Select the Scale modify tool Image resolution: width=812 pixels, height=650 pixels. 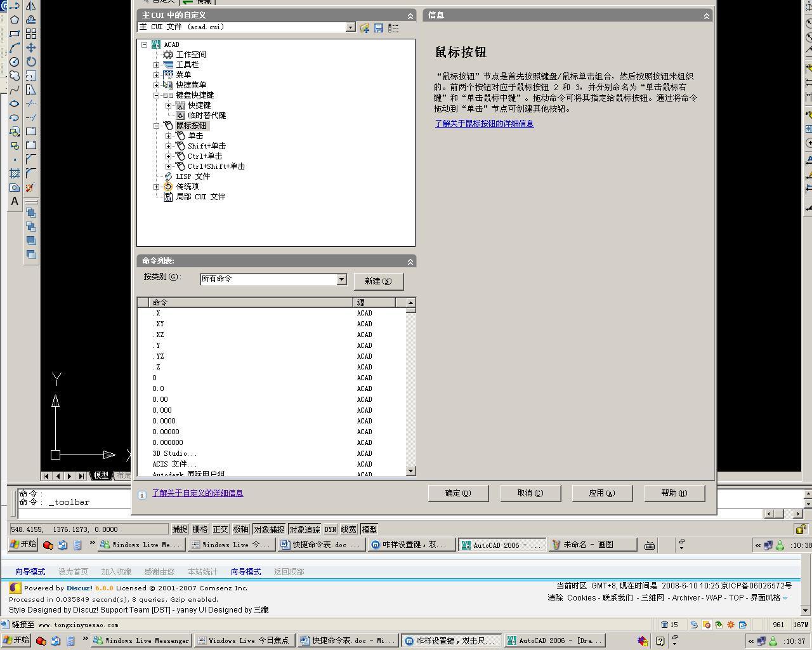[x=30, y=76]
